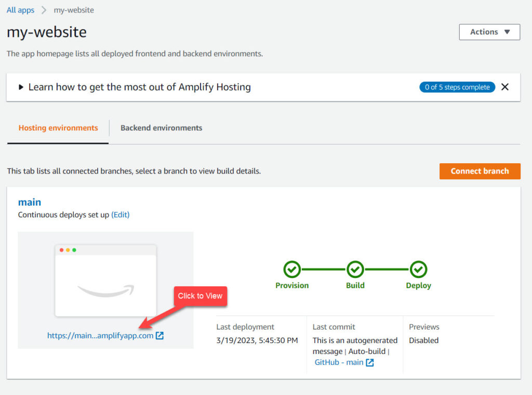Click external link icon beside amplifyapp URL
532x395 pixels.
pos(159,336)
